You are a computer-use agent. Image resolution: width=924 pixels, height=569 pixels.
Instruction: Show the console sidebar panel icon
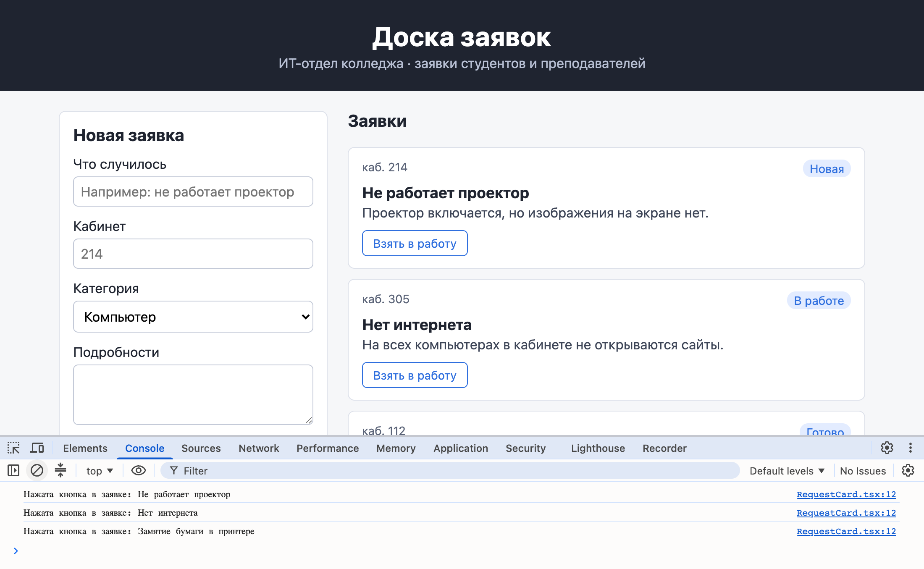13,471
